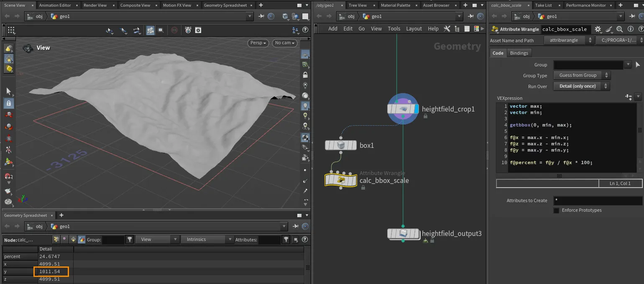Toggle network tree list view icon
644x284 pixels.
pos(457,28)
